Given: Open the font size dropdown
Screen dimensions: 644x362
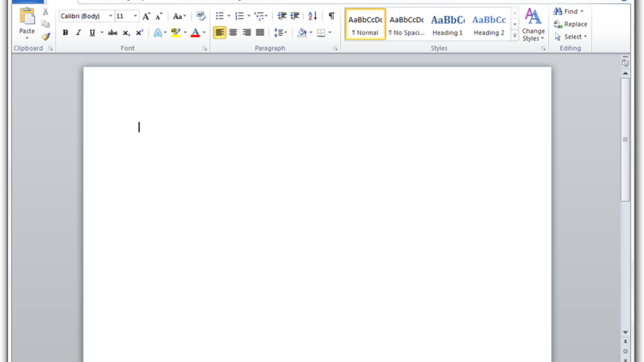Looking at the screenshot, I should click(x=135, y=15).
